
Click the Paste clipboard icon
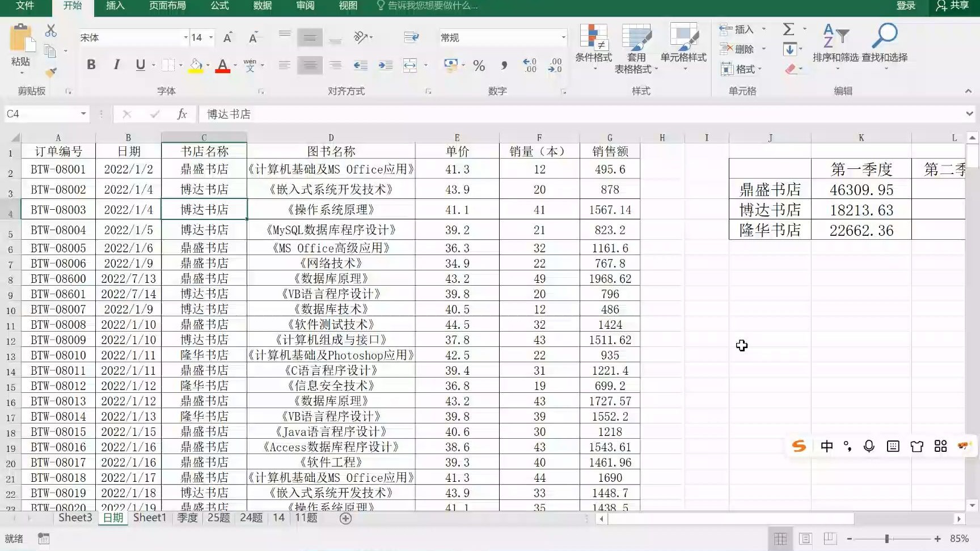point(22,39)
